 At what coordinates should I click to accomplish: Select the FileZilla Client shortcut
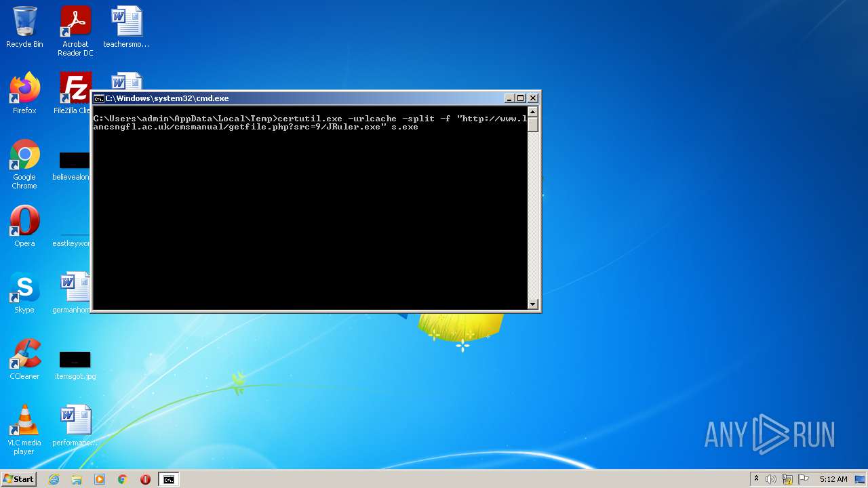(x=73, y=94)
